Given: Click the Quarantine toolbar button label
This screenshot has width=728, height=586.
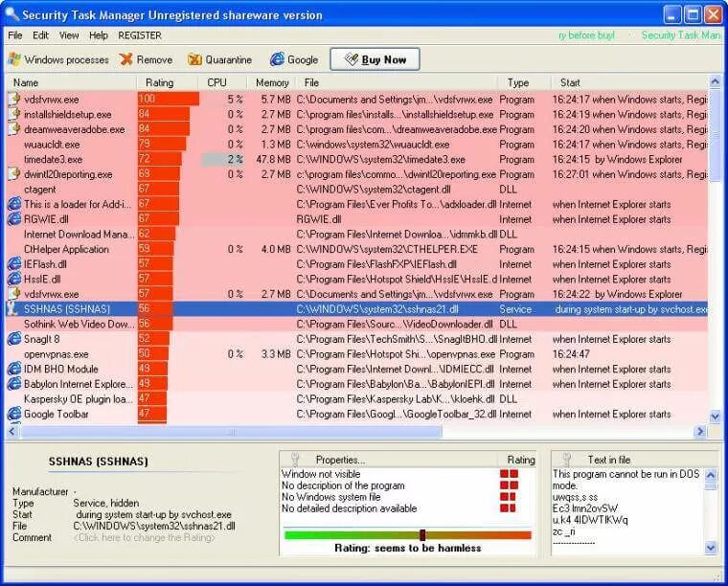Looking at the screenshot, I should pos(228,60).
